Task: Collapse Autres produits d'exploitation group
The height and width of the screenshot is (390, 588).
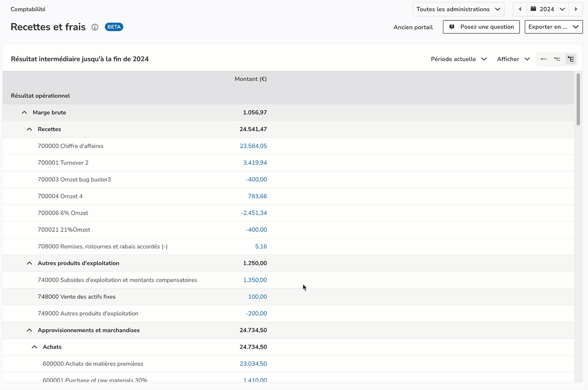Action: click(29, 263)
